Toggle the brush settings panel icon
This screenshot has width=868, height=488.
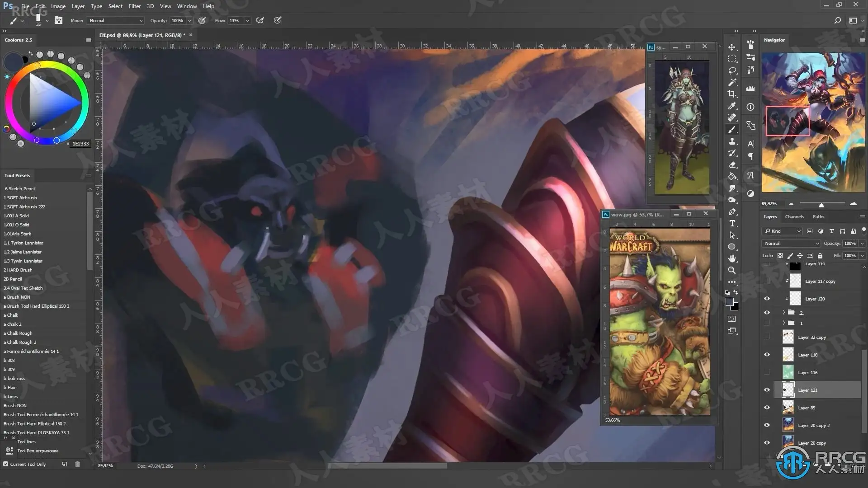(x=59, y=20)
